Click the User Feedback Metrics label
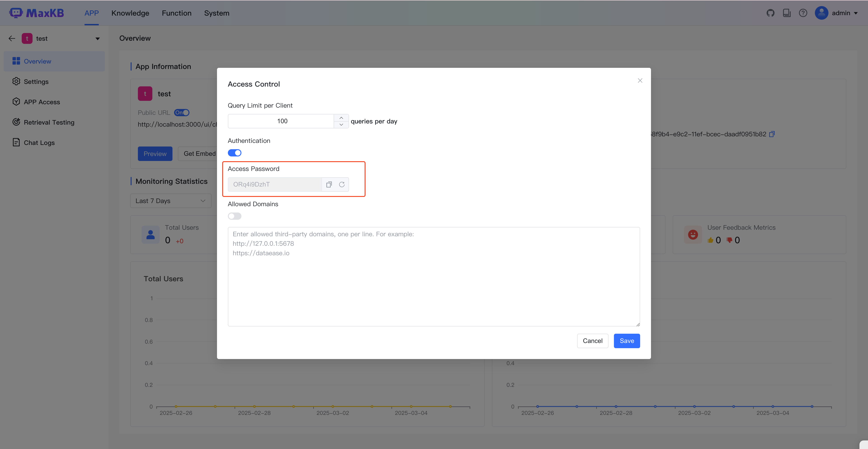Viewport: 868px width, 449px height. 741,227
